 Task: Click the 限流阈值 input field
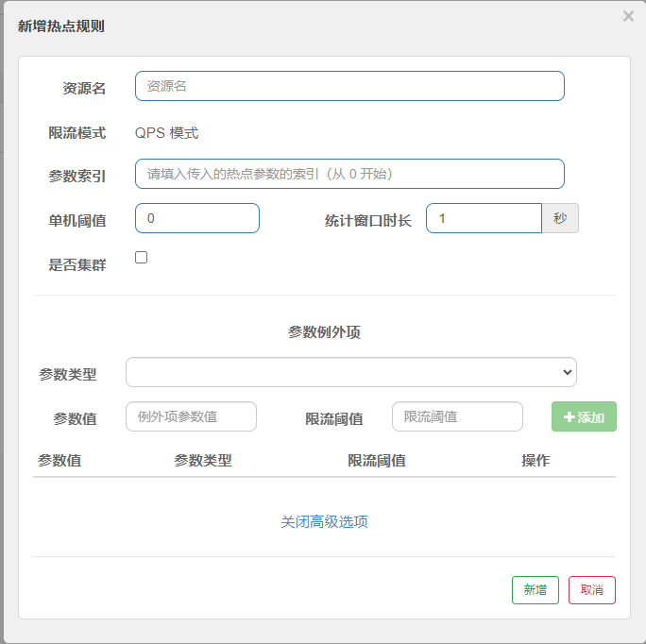457,416
